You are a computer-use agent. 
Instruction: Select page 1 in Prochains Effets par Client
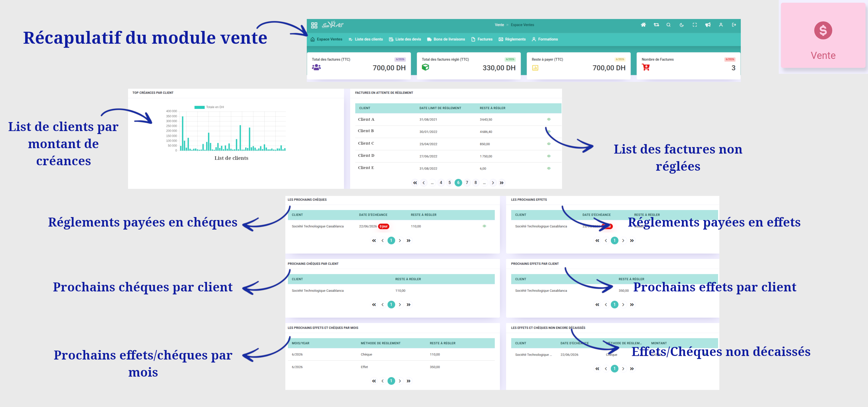tap(615, 305)
